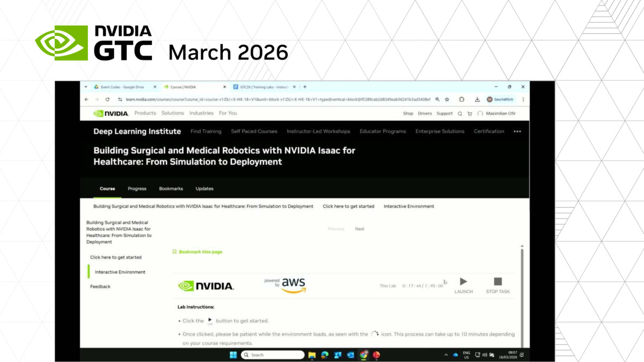Expand the three-dot overflow in DLI menu
644x362 pixels.
click(517, 131)
